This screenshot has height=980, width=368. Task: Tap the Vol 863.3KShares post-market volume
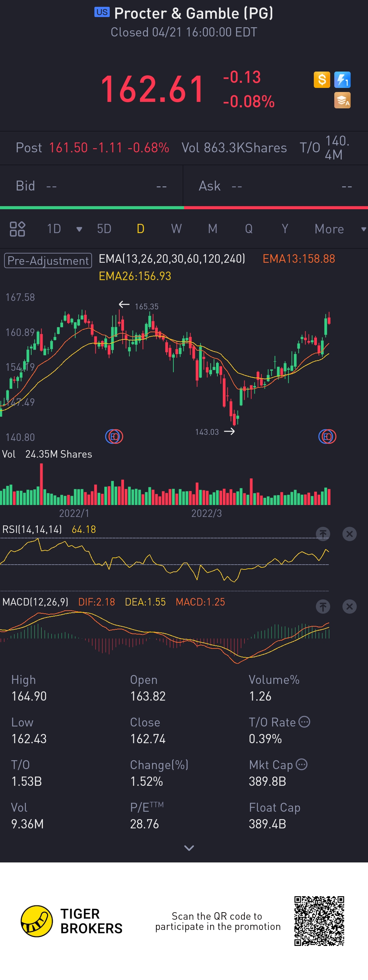tap(234, 148)
